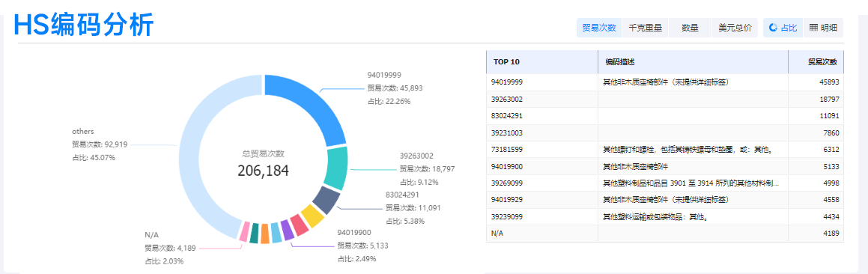Click the total 206,184 center label

tap(264, 170)
